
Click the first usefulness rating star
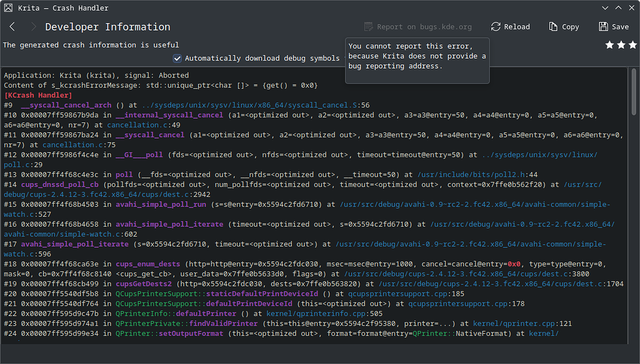tap(609, 45)
